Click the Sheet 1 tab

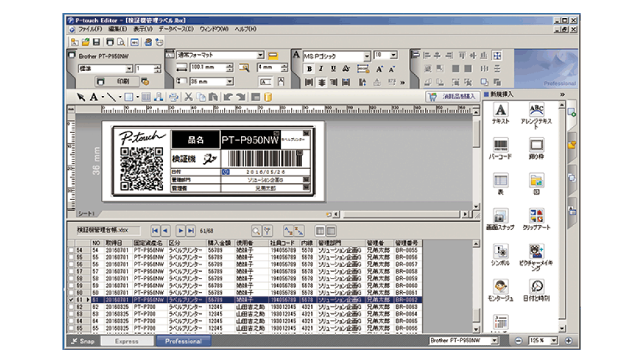86,214
